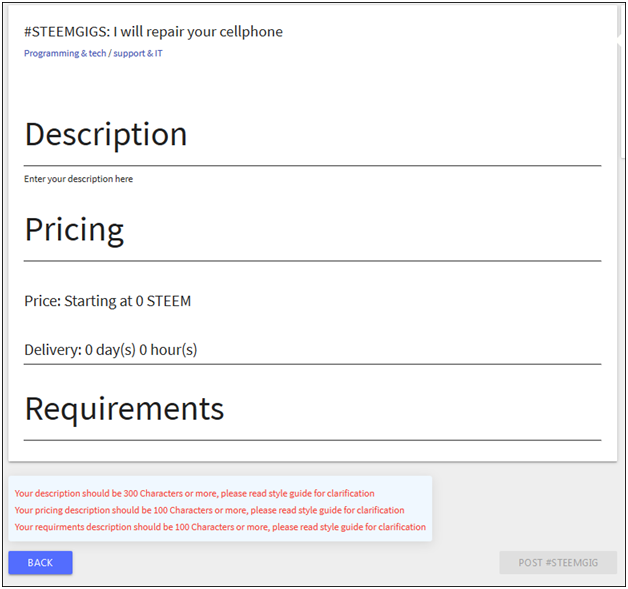Select the Pricing section heading
The image size is (628, 589).
point(74,230)
